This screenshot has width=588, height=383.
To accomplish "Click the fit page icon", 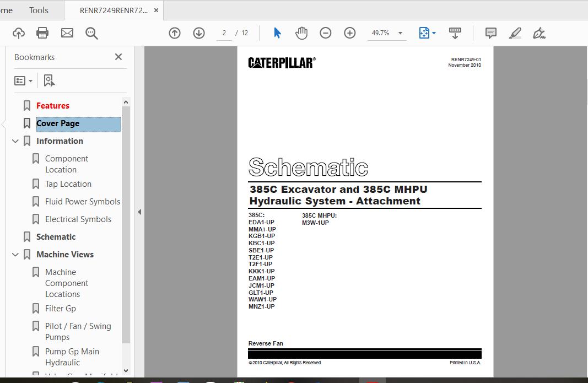I will (x=424, y=34).
